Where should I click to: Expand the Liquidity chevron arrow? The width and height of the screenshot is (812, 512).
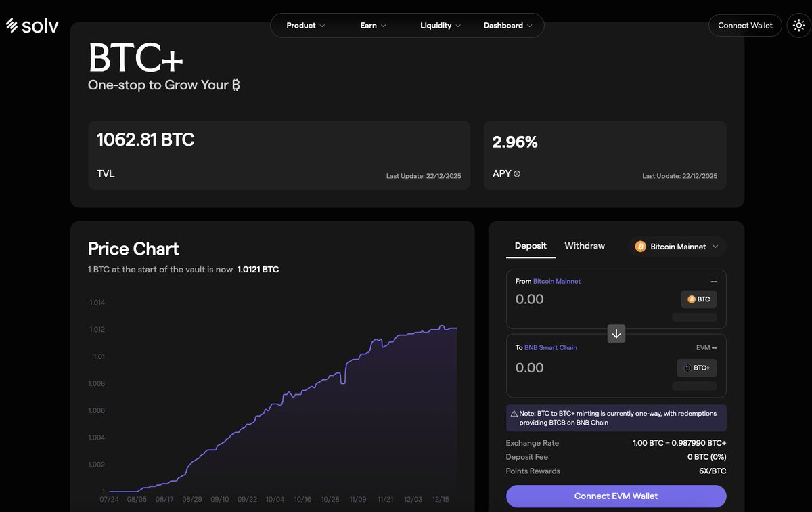pos(458,26)
